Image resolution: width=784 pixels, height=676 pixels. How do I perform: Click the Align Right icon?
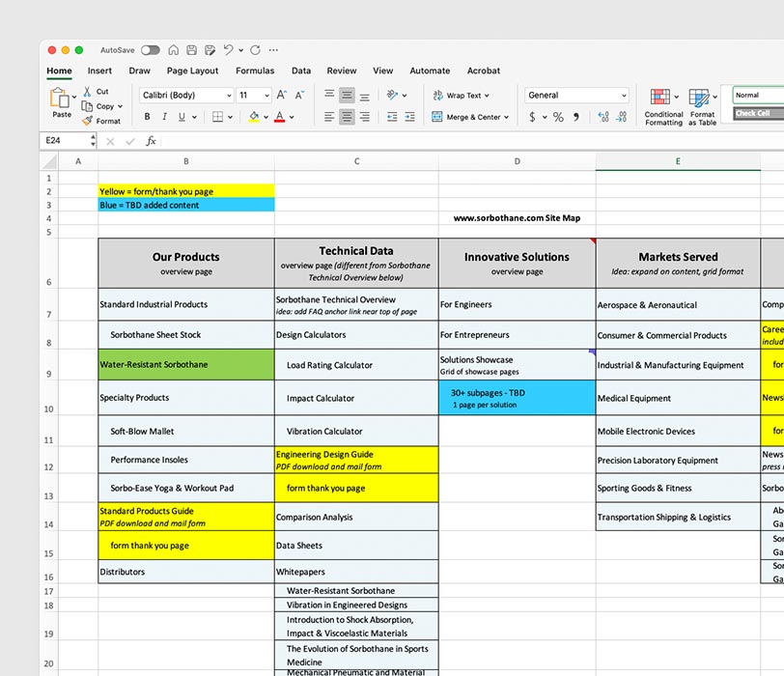click(x=365, y=117)
